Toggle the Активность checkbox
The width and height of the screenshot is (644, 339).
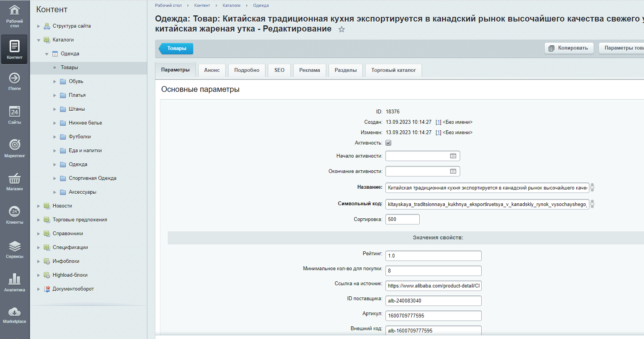click(x=389, y=143)
